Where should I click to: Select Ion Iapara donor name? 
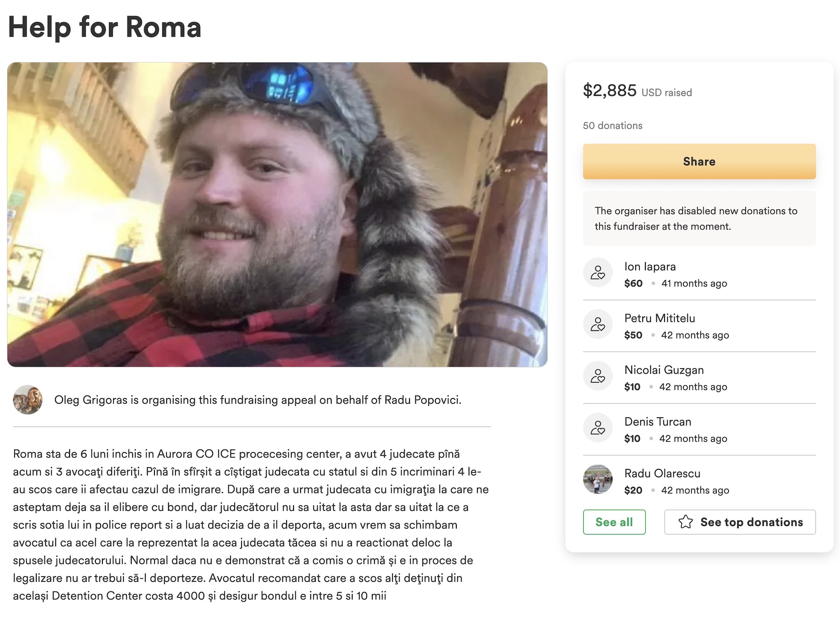tap(650, 267)
